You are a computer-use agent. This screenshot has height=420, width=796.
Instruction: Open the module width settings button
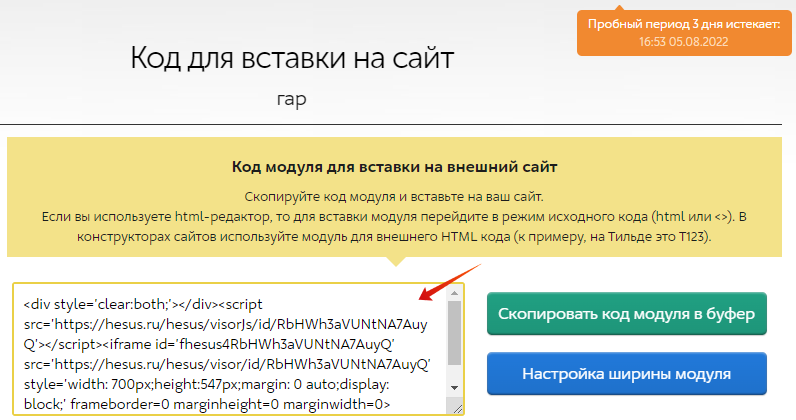coord(626,374)
